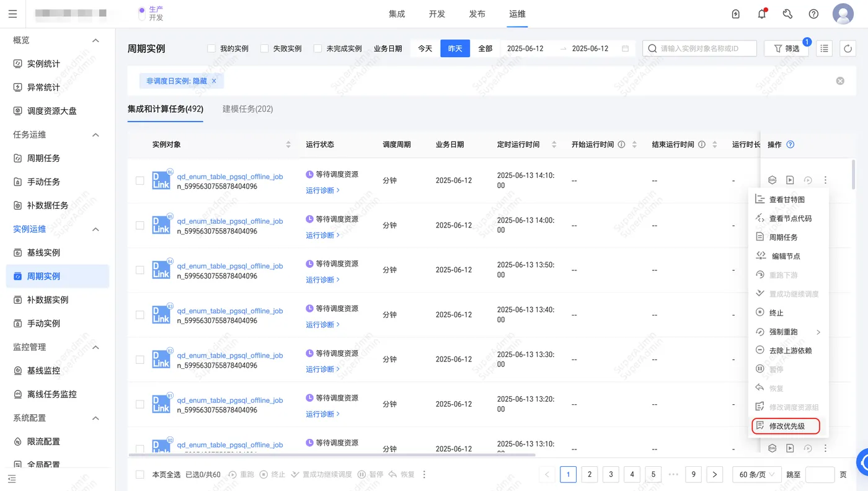Click the more actions dots of the 14:10 row
Viewport: 868px width, 491px height.
[825, 180]
